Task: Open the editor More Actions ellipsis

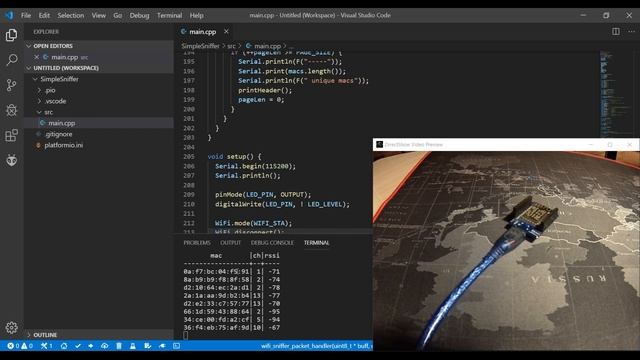Action: point(631,31)
